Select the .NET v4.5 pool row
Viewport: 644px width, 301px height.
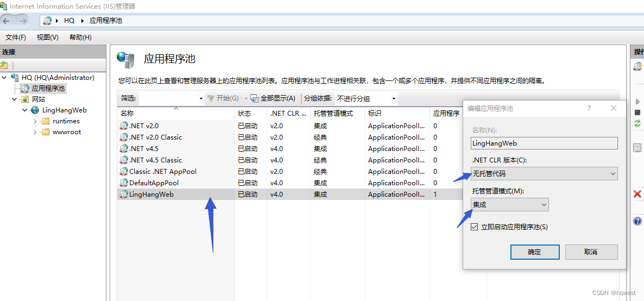click(290, 148)
